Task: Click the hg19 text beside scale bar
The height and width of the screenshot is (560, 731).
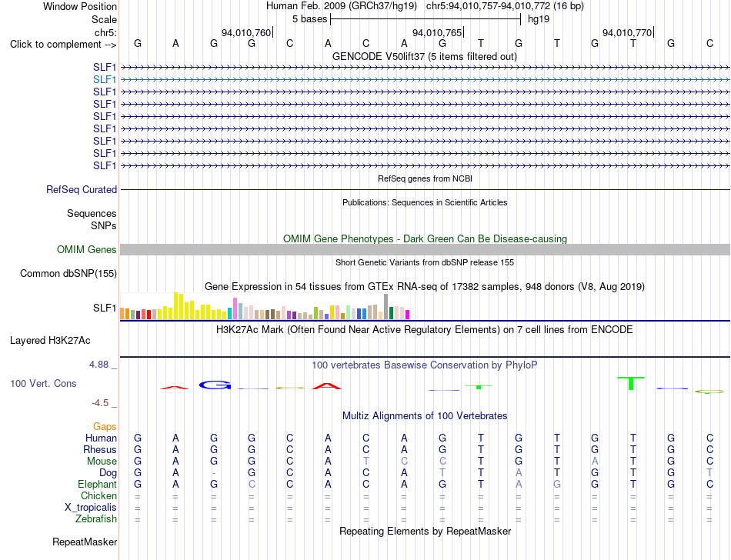Action: (x=539, y=19)
